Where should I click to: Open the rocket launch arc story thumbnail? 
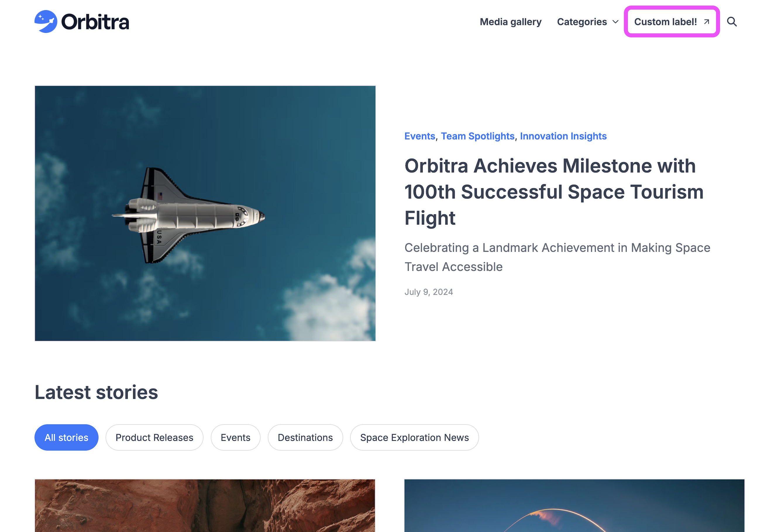(574, 505)
